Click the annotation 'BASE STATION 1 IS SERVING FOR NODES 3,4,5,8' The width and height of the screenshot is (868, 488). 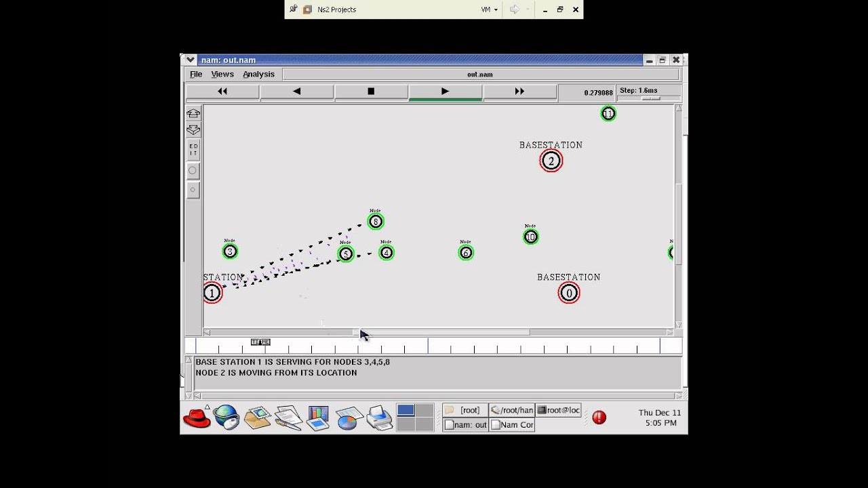(292, 362)
